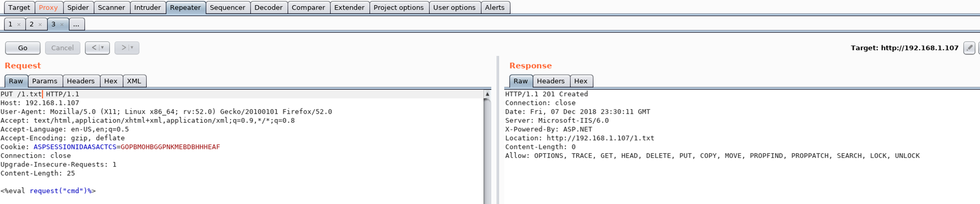Switch to the Proxy tab
980x204 pixels.
48,8
